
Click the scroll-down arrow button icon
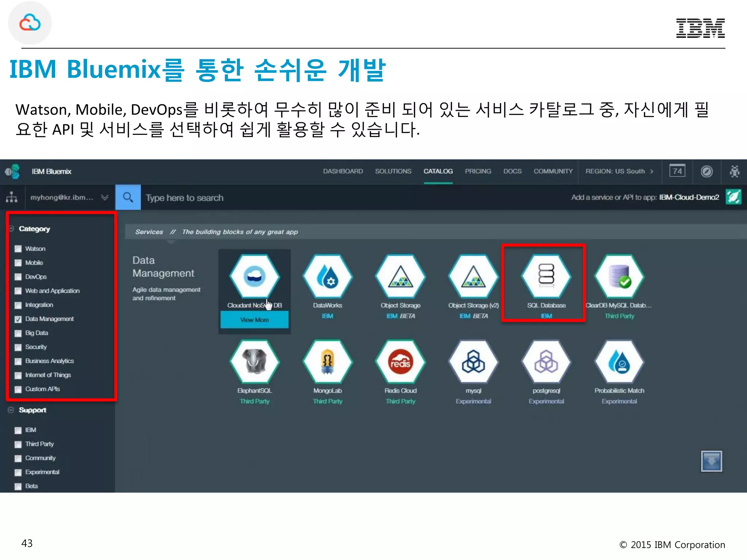711,461
